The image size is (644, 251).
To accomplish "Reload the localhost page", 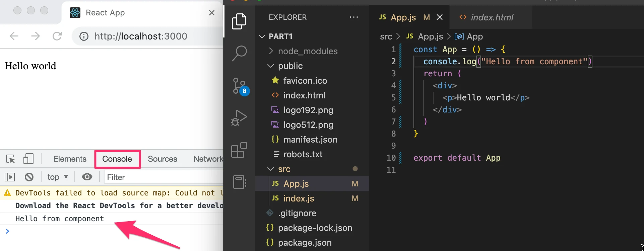I will pyautogui.click(x=57, y=36).
